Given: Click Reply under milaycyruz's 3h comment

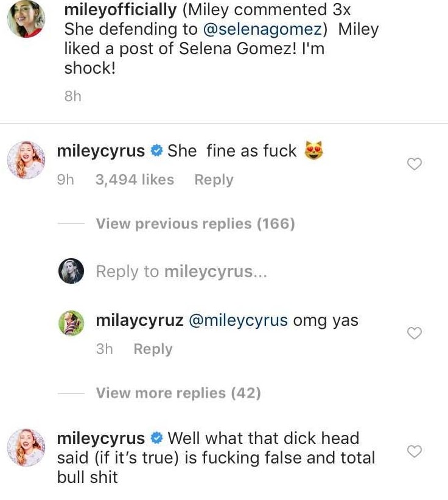Looking at the screenshot, I should point(153,350).
